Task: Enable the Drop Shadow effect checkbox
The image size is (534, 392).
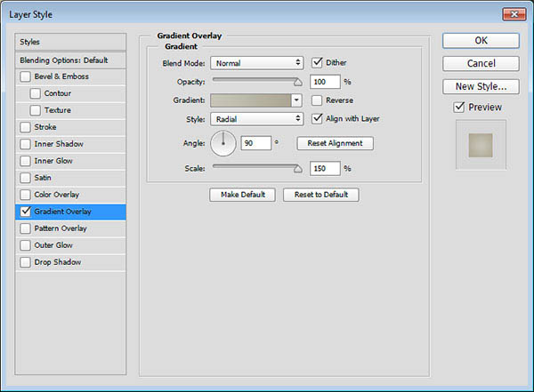Action: (x=25, y=262)
